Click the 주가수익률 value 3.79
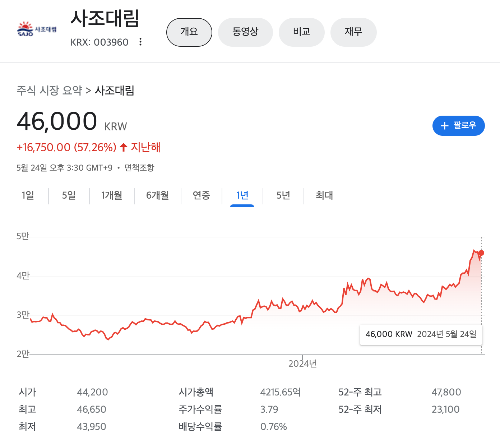The width and height of the screenshot is (500, 438). (269, 410)
